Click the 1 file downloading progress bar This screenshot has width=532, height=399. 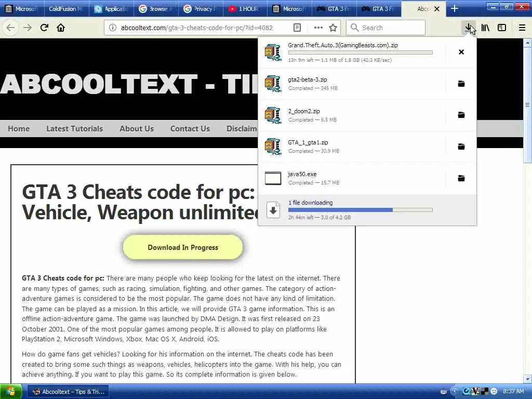(361, 210)
